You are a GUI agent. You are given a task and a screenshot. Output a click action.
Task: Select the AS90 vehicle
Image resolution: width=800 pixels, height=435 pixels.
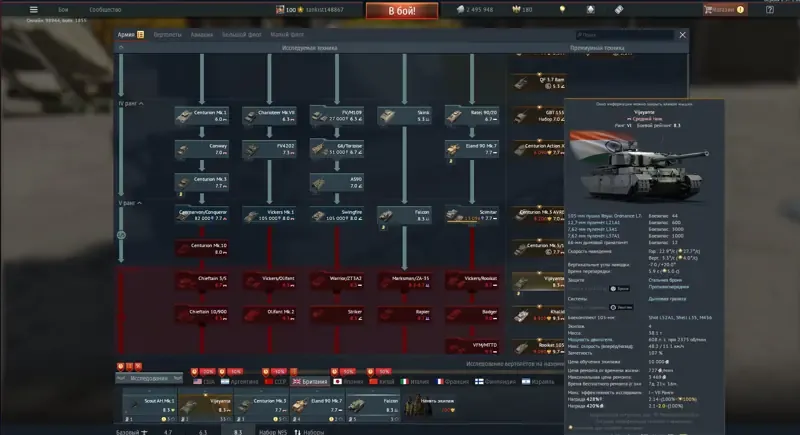pos(337,183)
